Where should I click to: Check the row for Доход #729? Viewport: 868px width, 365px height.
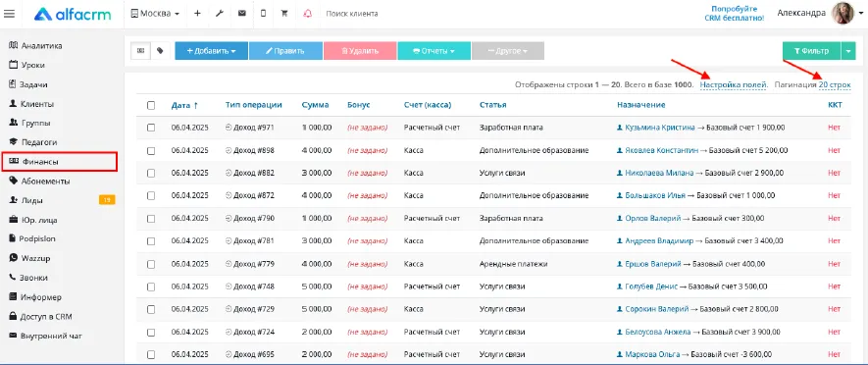(151, 309)
